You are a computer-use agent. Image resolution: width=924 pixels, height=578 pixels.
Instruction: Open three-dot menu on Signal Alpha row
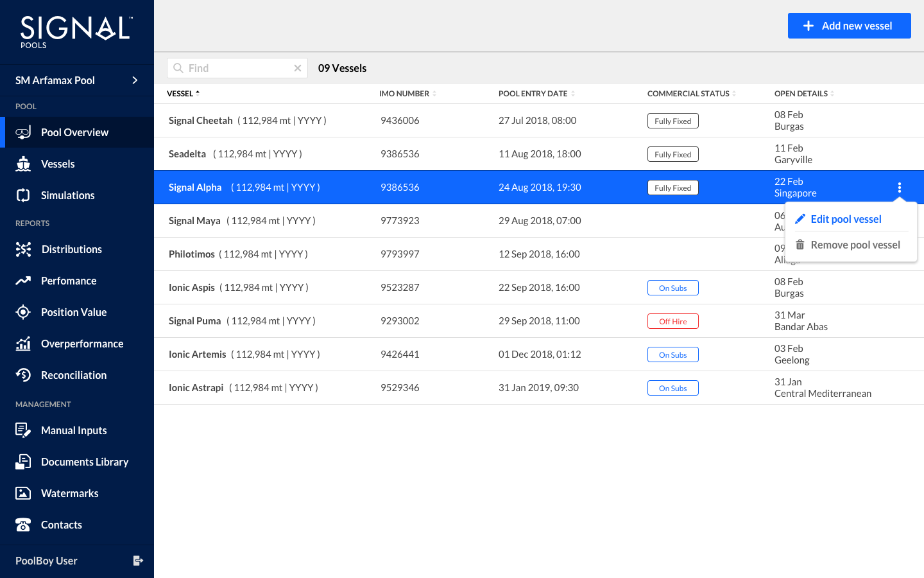pos(900,188)
